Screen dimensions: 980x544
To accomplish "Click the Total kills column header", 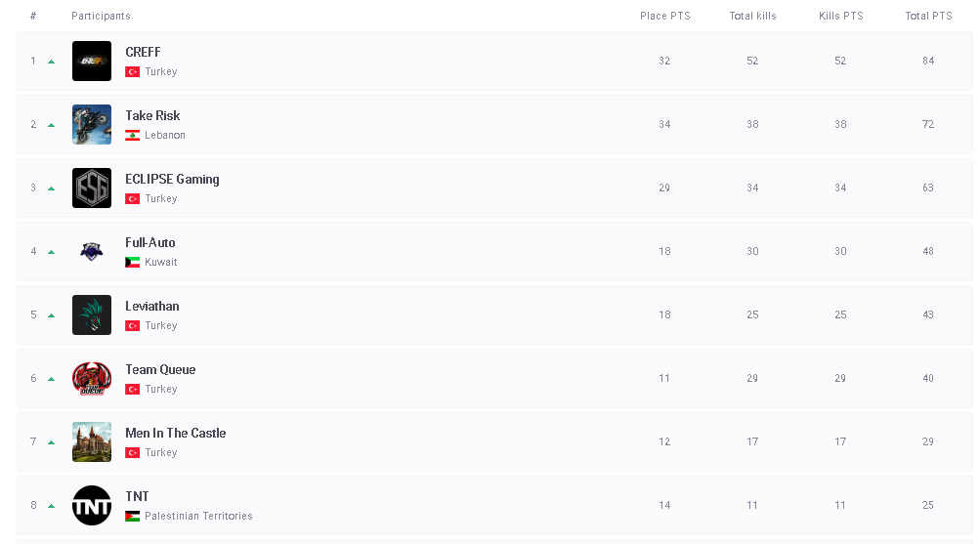I will pyautogui.click(x=752, y=17).
